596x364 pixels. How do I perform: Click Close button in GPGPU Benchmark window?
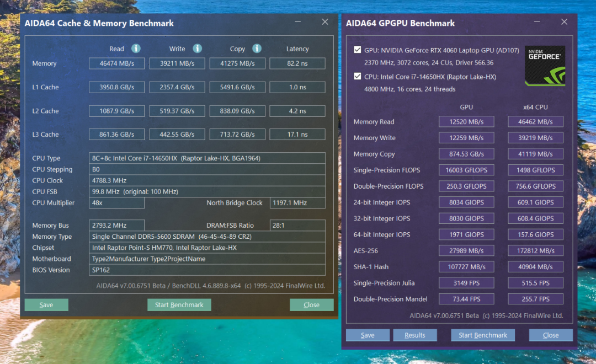[551, 335]
